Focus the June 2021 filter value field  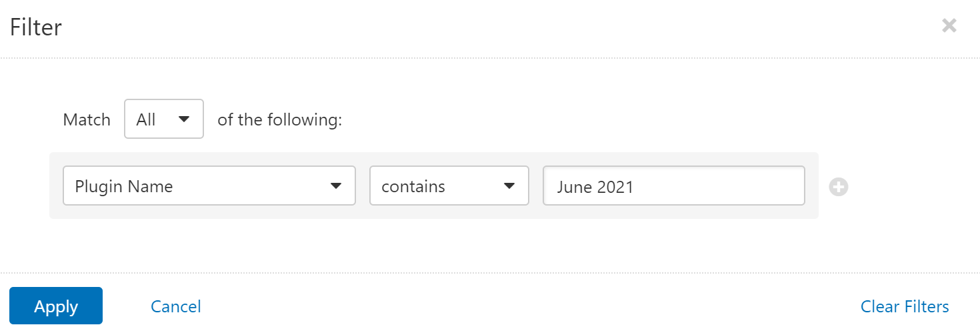tap(674, 186)
